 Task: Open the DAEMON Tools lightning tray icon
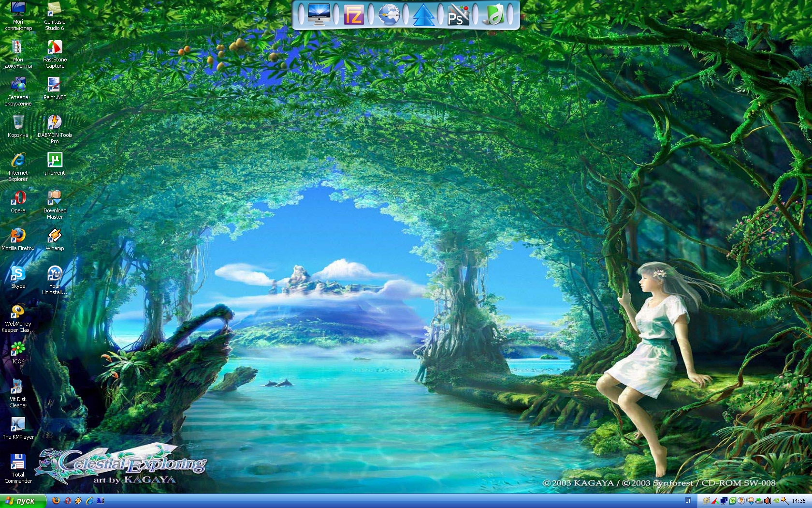click(x=741, y=501)
